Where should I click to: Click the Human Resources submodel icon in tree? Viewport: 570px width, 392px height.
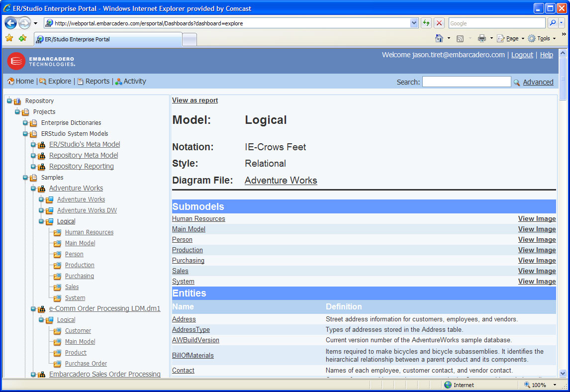[x=57, y=232]
